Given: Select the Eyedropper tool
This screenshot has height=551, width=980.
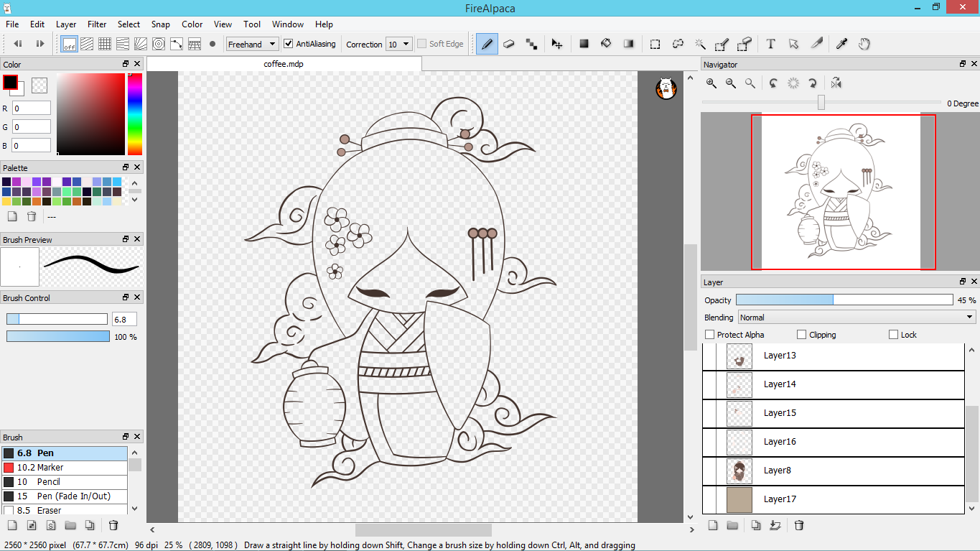Looking at the screenshot, I should [x=841, y=44].
